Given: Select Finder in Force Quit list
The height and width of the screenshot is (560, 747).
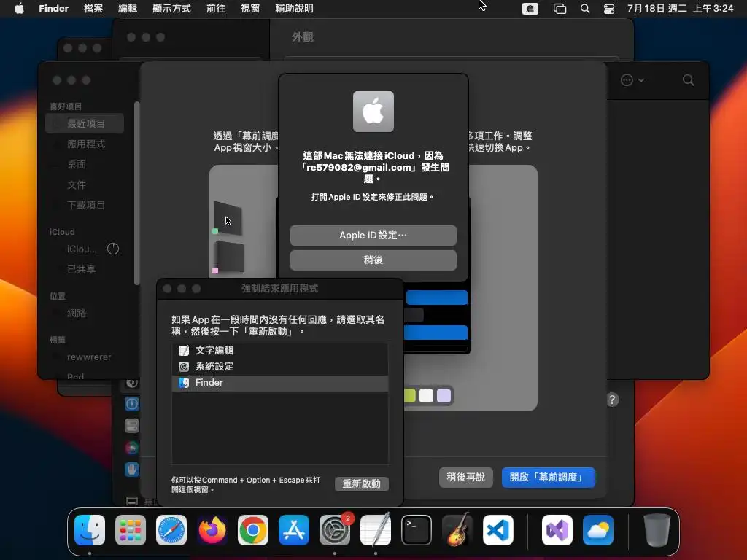Looking at the screenshot, I should tap(280, 383).
